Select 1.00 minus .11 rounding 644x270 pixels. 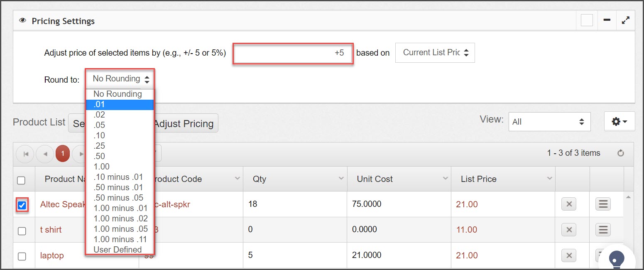pyautogui.click(x=120, y=239)
